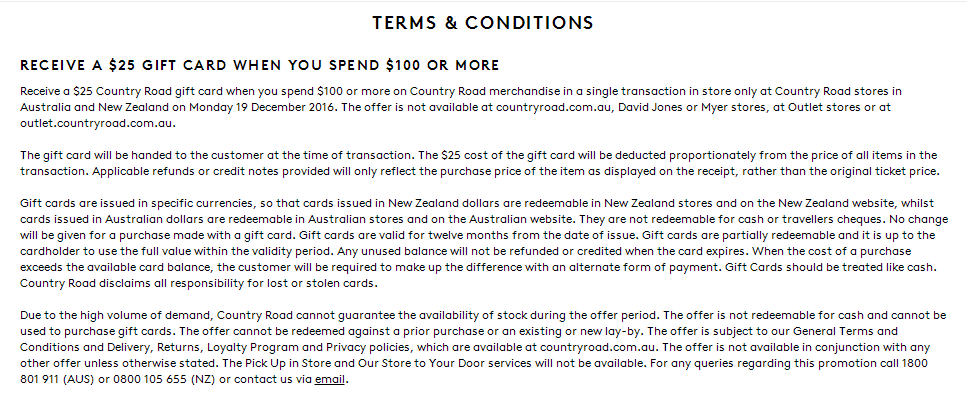Open the email contact link
Viewport: 967px width, 396px height.
330,379
